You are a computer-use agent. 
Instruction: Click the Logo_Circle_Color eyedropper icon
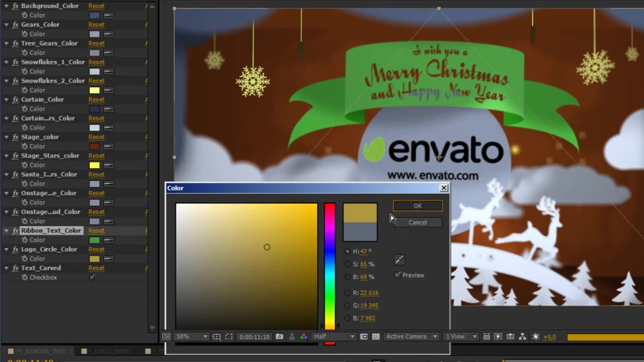[109, 259]
